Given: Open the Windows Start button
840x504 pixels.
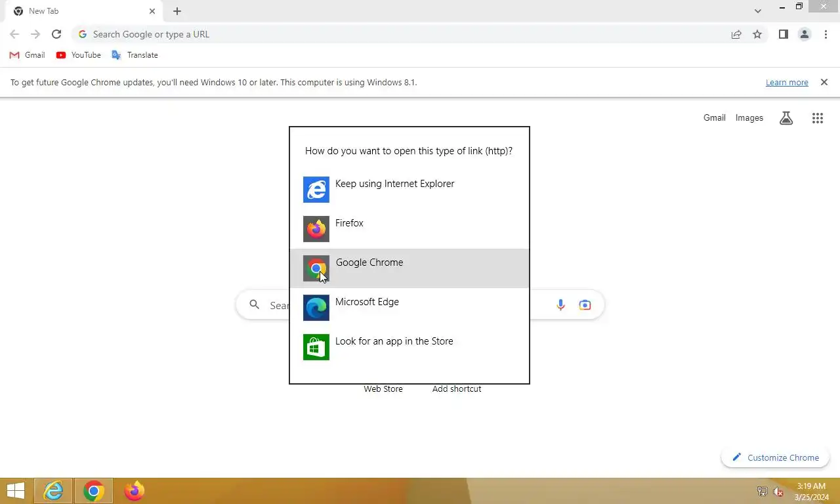Looking at the screenshot, I should [16, 491].
